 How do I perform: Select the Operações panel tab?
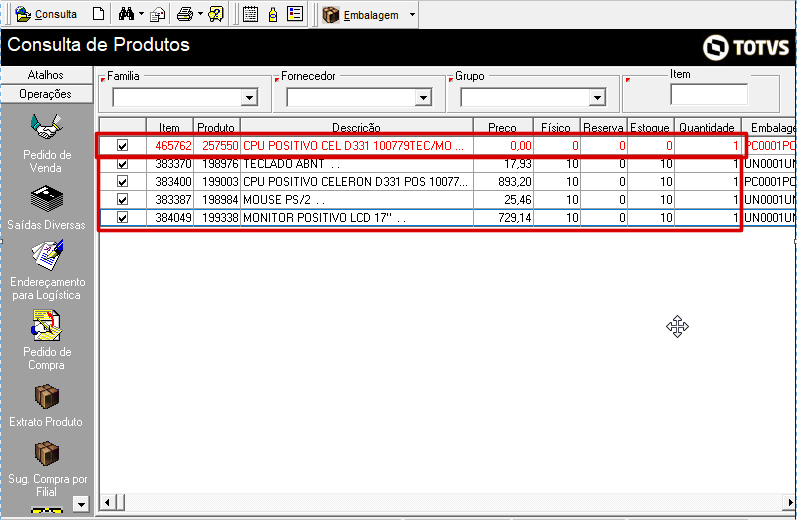click(46, 94)
